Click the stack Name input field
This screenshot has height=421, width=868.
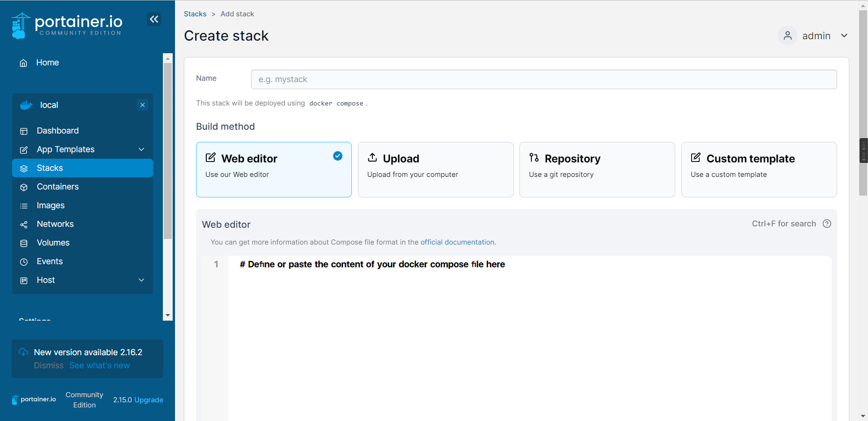pyautogui.click(x=543, y=79)
